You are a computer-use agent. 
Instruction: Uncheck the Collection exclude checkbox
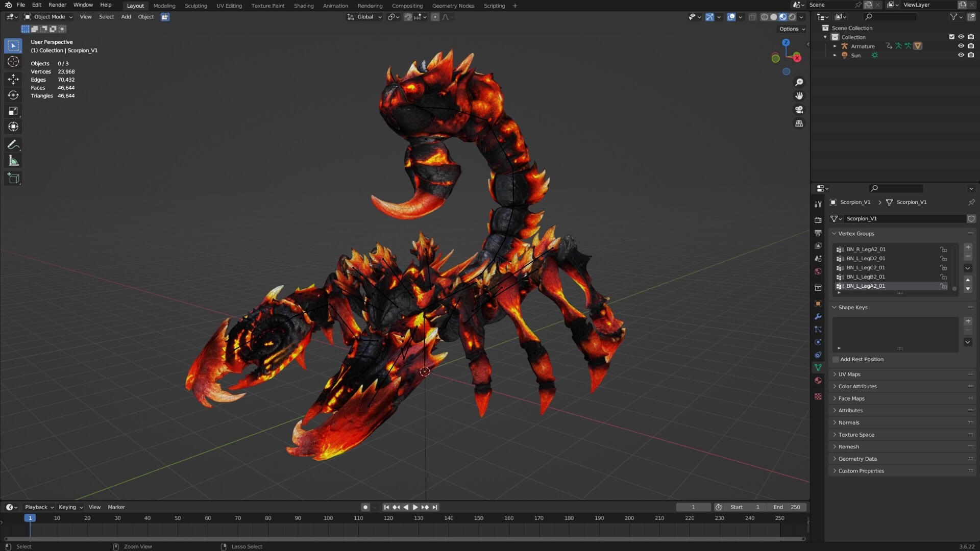[951, 37]
